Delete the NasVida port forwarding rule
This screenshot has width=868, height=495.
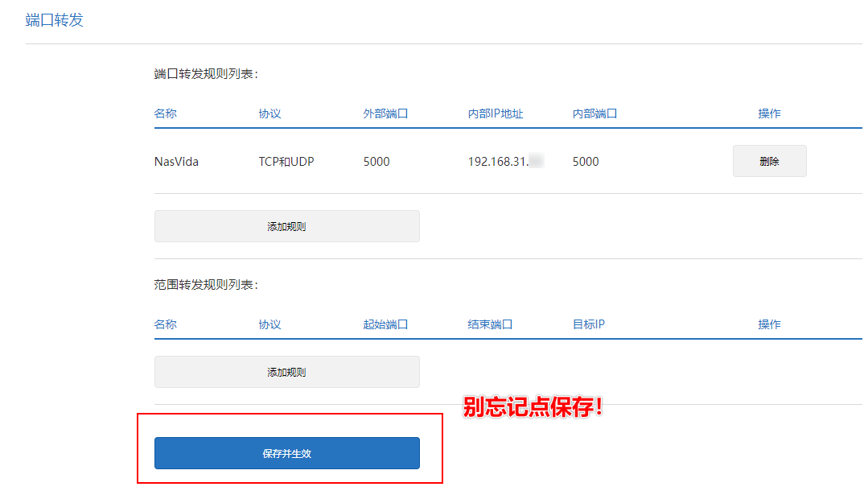tap(769, 161)
